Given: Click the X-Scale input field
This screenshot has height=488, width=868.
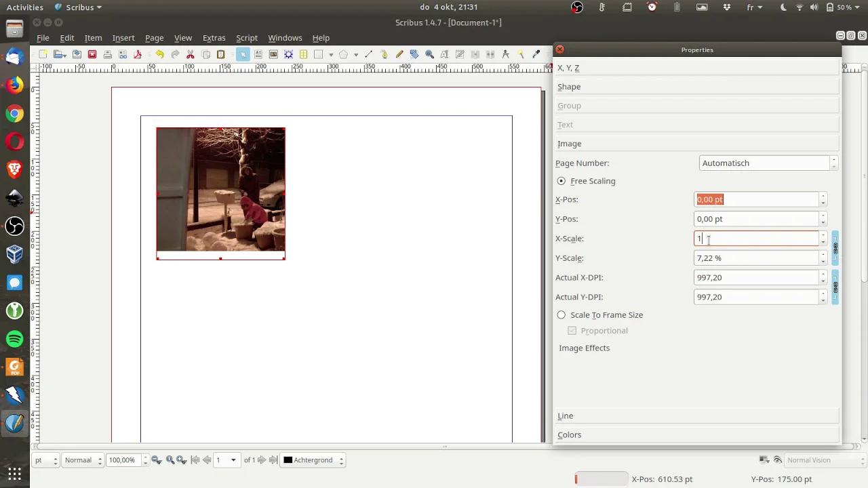Looking at the screenshot, I should 756,238.
